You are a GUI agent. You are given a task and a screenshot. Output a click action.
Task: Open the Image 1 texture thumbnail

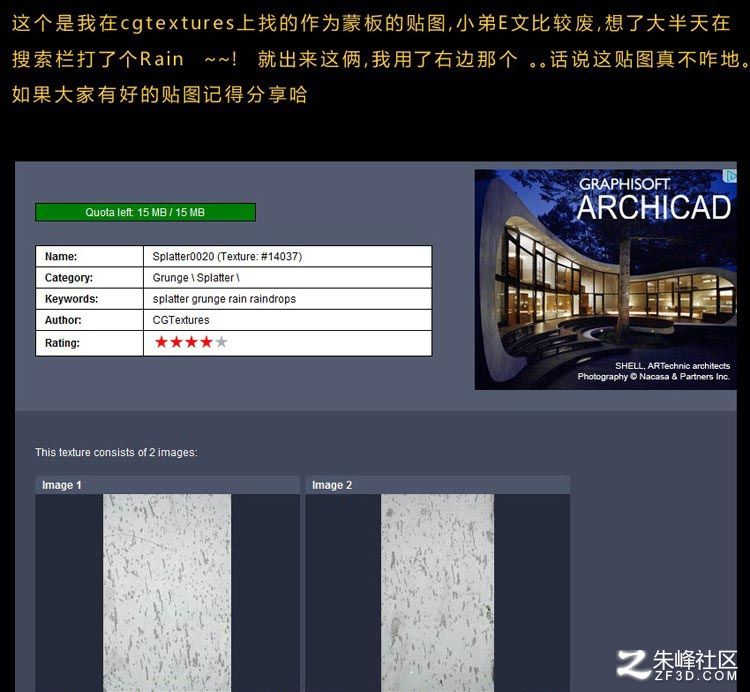(167, 593)
